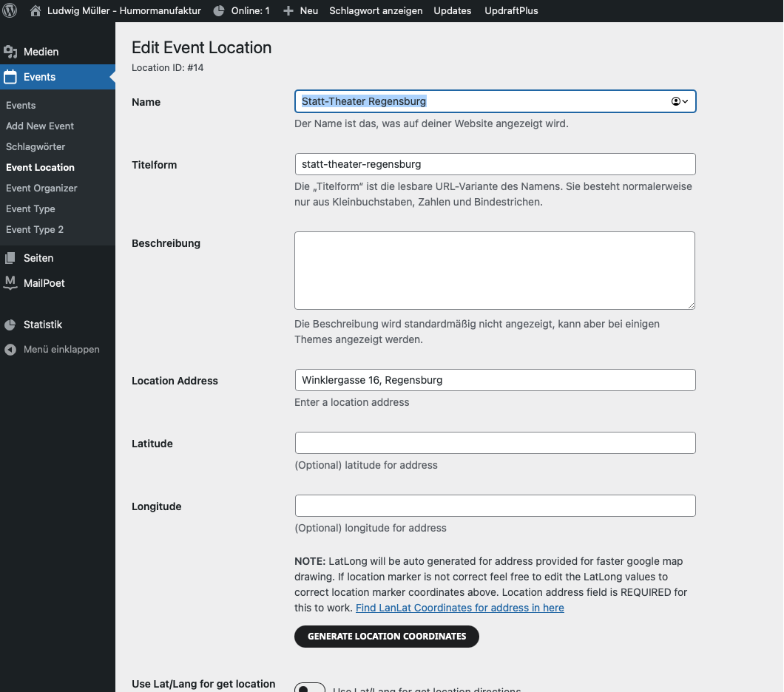Screen dimensions: 784x692
Task: Open Event Location submenu item
Action: [x=40, y=167]
